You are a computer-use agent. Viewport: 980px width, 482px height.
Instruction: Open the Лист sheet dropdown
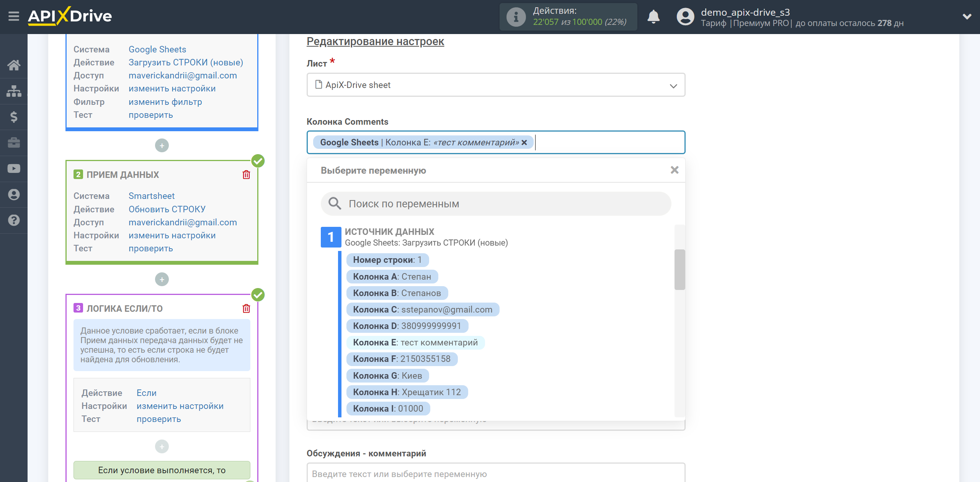pyautogui.click(x=496, y=85)
